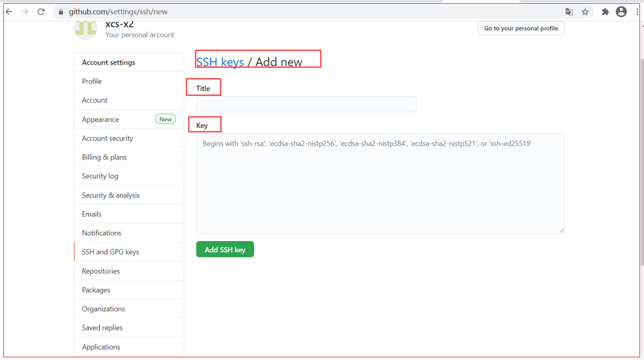The width and height of the screenshot is (644, 360).
Task: Open Security log
Action: click(x=129, y=176)
